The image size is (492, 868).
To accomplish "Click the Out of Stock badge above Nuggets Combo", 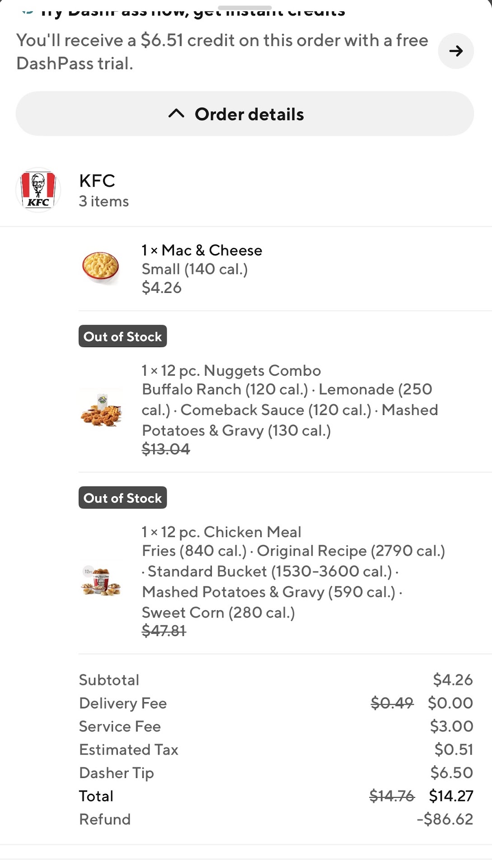I will tap(122, 336).
